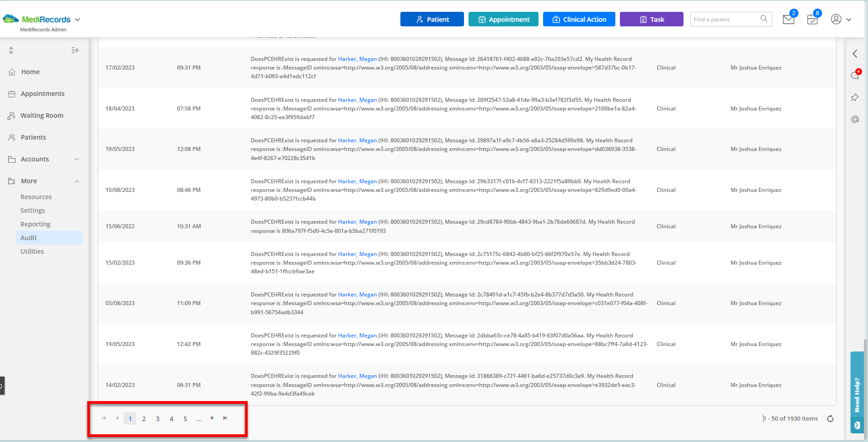The width and height of the screenshot is (868, 442).
Task: Click the purple Task button
Action: (x=652, y=19)
